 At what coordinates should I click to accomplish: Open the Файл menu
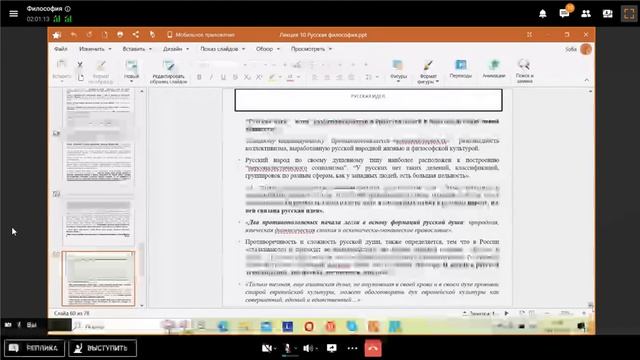pyautogui.click(x=61, y=49)
